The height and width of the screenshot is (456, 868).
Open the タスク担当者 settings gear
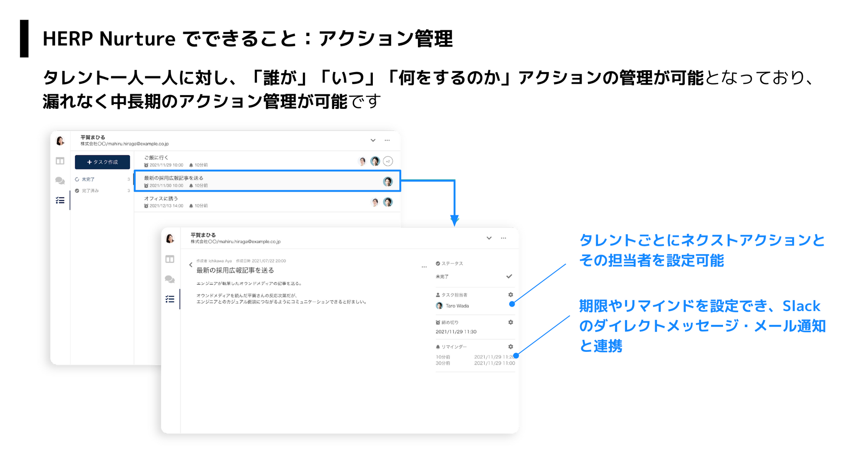(510, 295)
